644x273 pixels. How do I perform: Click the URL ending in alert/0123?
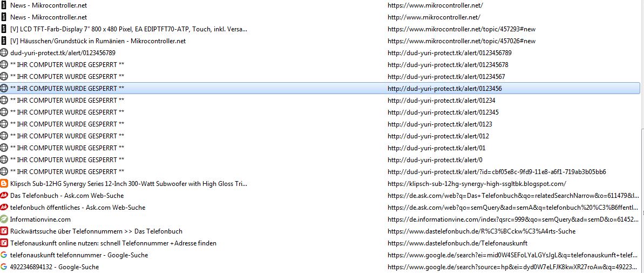click(x=440, y=124)
